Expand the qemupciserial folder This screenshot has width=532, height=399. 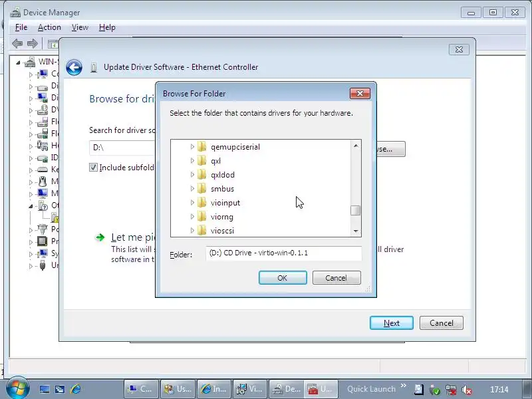(x=192, y=146)
